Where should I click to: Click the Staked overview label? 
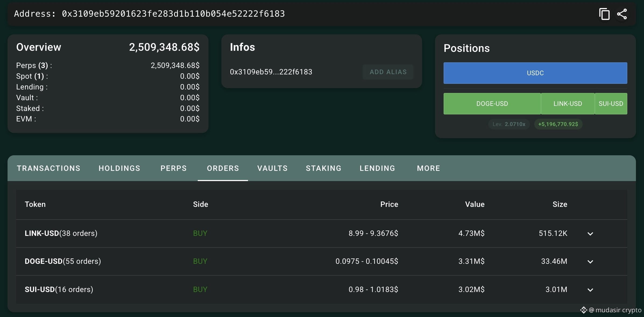click(30, 108)
